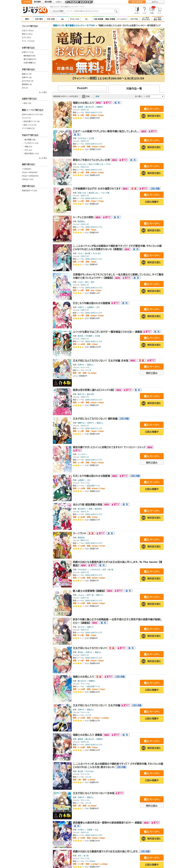Expand もっと見る under author filter
The height and width of the screenshot is (868, 186).
tap(43, 92)
